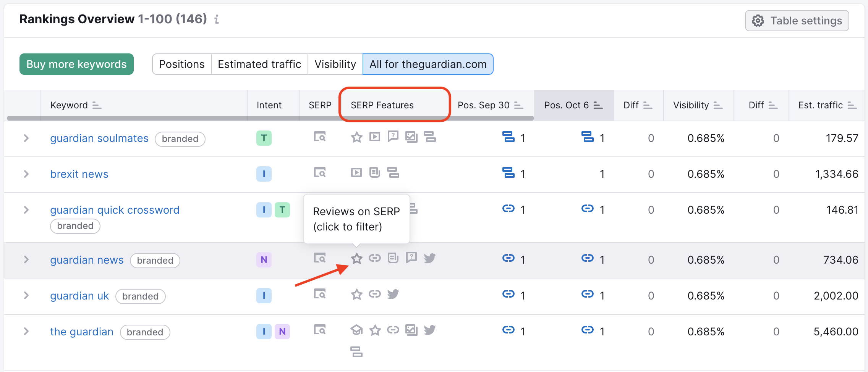Click the Twitter feature icon in guardian uk row
Viewport: 868px width, 372px height.
point(393,294)
